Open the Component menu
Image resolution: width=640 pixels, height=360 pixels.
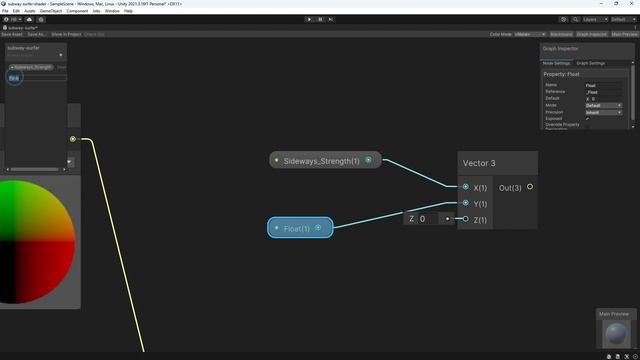tap(77, 11)
